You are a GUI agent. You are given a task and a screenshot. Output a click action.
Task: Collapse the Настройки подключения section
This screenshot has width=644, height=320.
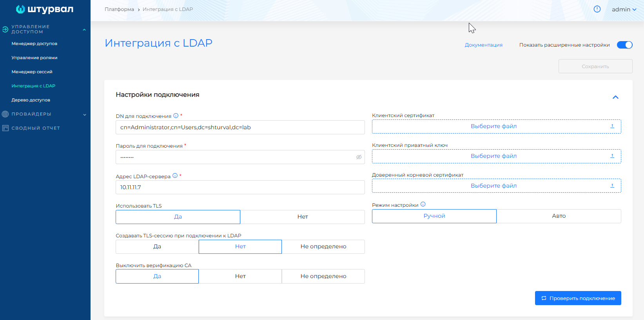[615, 97]
